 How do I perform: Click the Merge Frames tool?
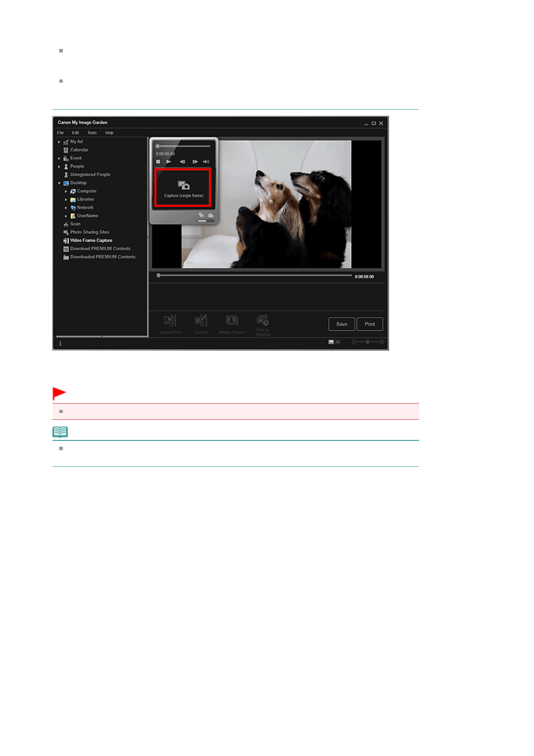232,321
